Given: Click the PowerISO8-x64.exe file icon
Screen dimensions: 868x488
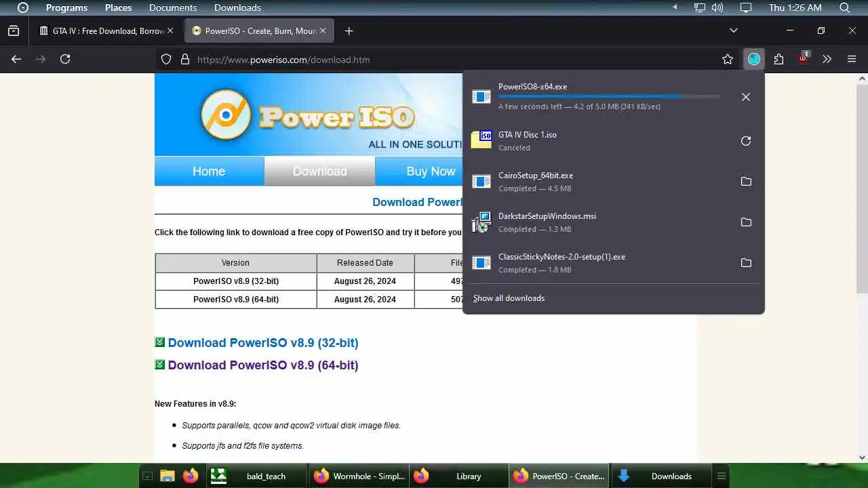Looking at the screenshot, I should [481, 97].
